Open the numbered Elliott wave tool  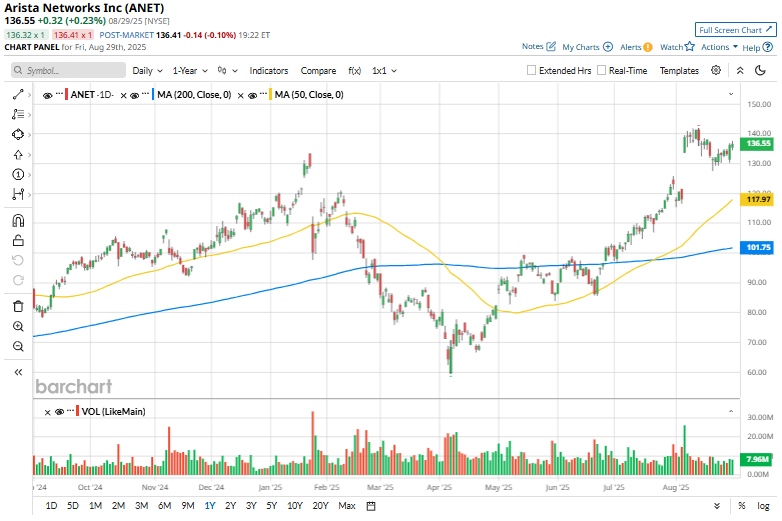18,174
